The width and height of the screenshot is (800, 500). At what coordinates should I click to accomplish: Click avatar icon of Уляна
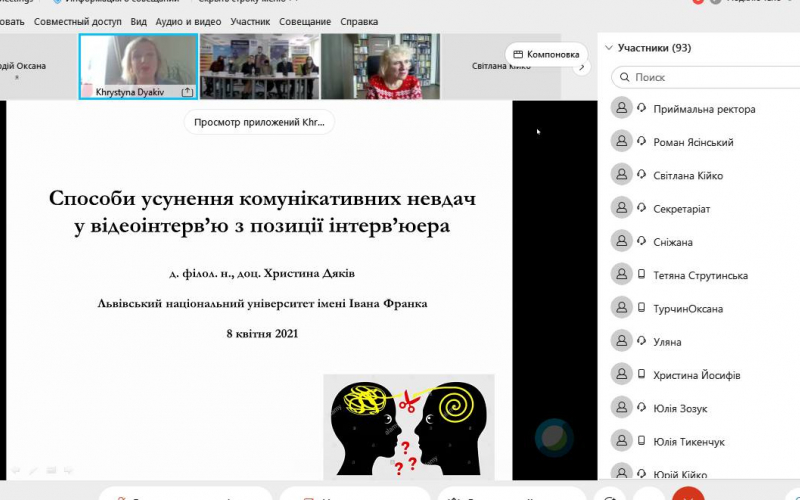(x=621, y=340)
